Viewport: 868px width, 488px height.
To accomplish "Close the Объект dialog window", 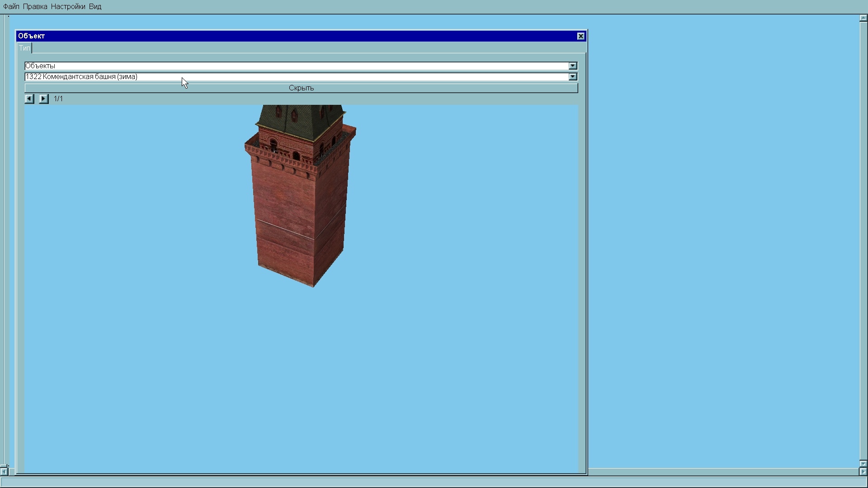I will tap(581, 36).
